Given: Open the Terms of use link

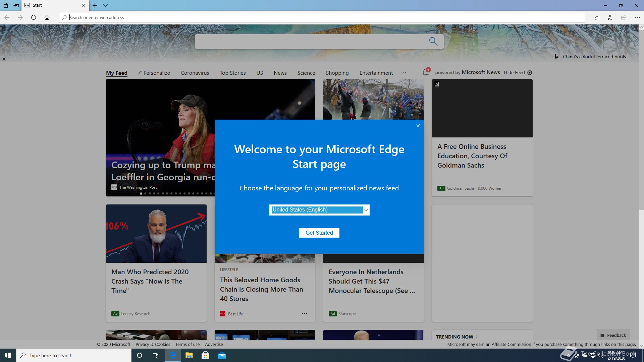Looking at the screenshot, I should 187,344.
